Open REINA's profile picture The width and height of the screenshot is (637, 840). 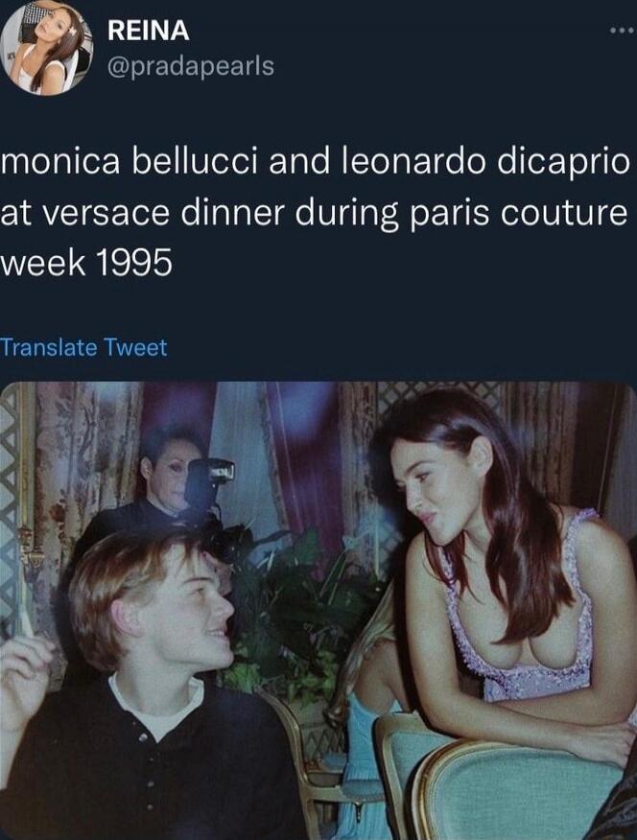(46, 48)
